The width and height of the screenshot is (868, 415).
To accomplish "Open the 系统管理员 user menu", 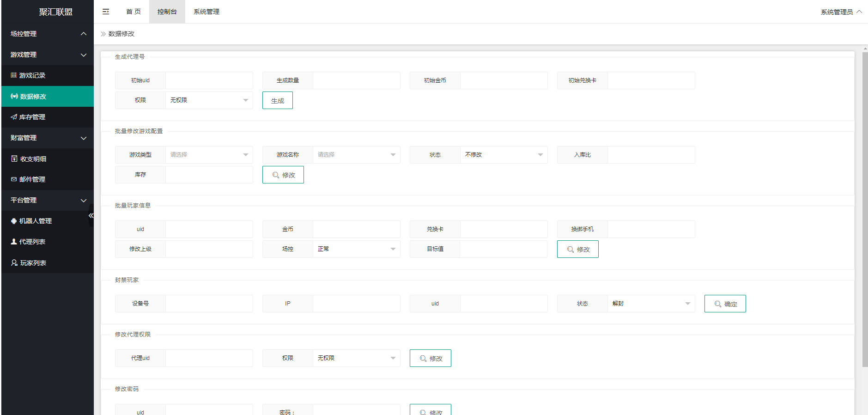I will click(841, 12).
